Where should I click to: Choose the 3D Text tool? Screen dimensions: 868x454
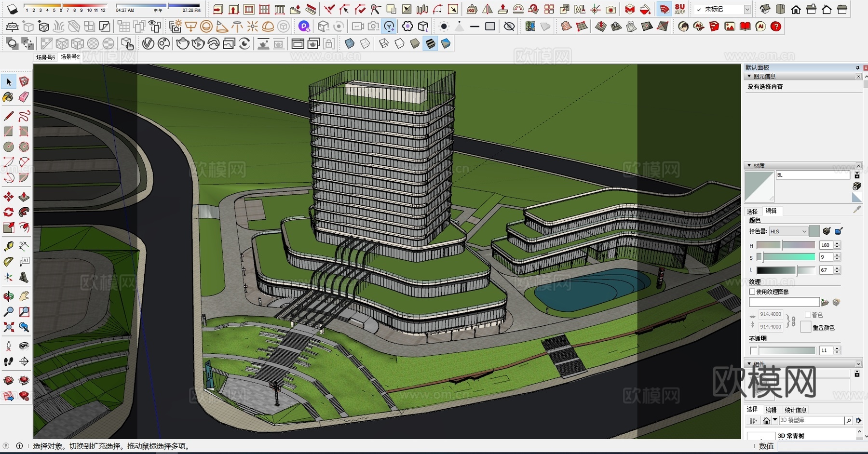(24, 277)
